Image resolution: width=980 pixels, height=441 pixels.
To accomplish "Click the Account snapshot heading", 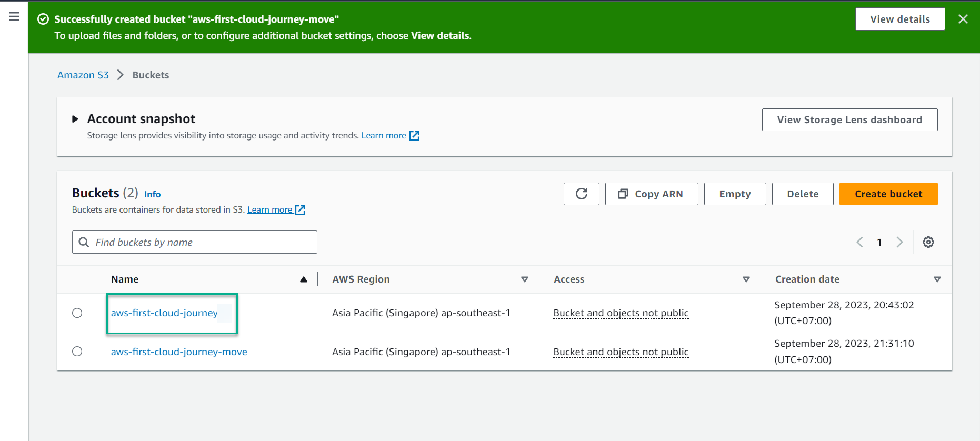I will 141,119.
